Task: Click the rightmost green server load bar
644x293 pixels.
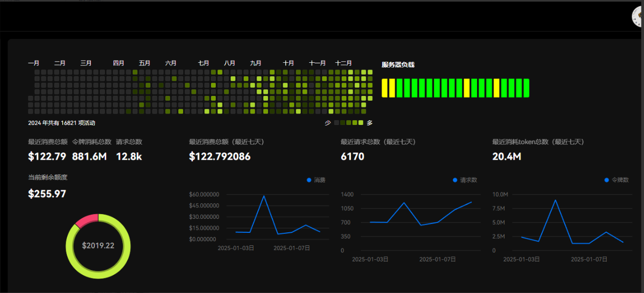Action: (x=526, y=88)
